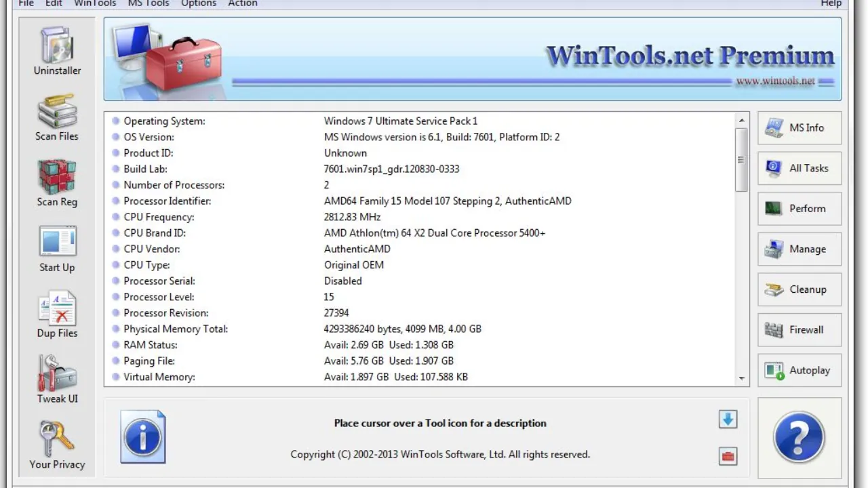This screenshot has width=868, height=488.
Task: Open the Uninstaller tool
Action: (58, 52)
